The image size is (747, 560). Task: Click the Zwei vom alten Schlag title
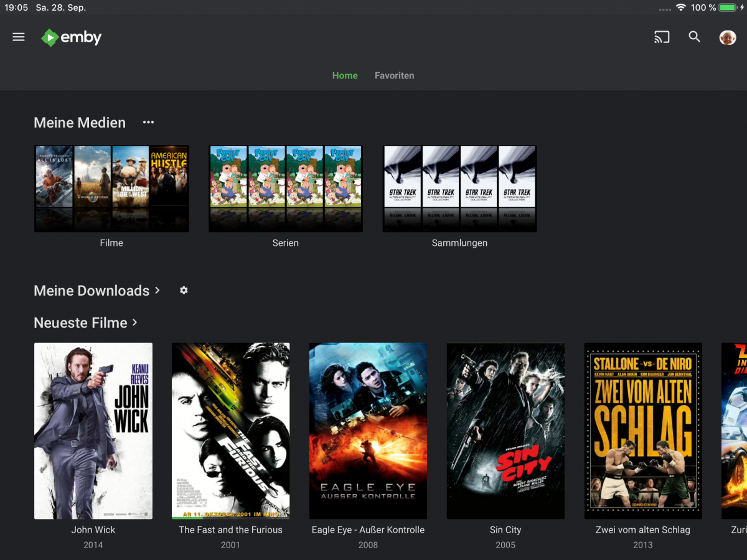643,530
